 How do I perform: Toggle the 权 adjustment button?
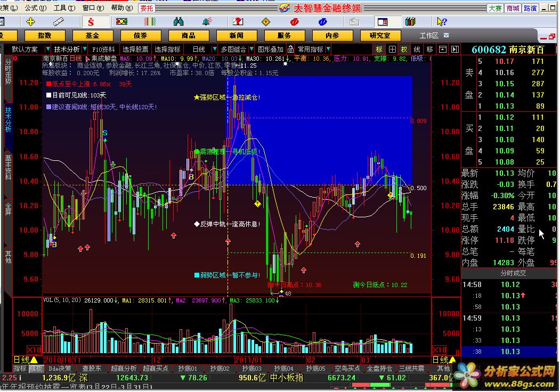pyautogui.click(x=404, y=49)
